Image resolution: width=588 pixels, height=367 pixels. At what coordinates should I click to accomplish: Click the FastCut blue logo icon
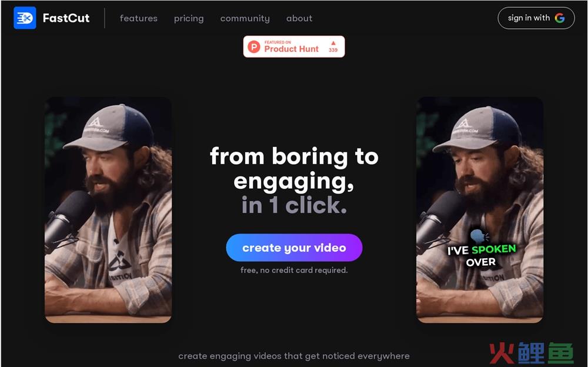25,18
